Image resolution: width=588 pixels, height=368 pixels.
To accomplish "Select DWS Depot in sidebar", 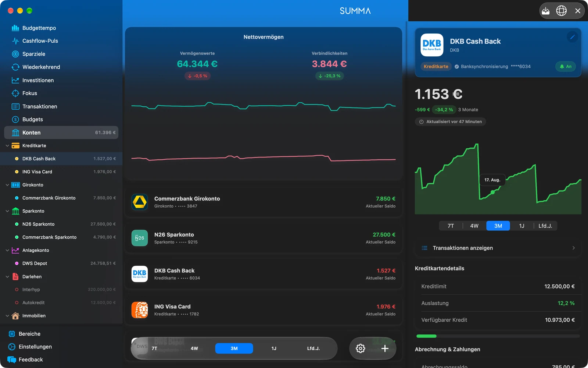I will click(61, 263).
